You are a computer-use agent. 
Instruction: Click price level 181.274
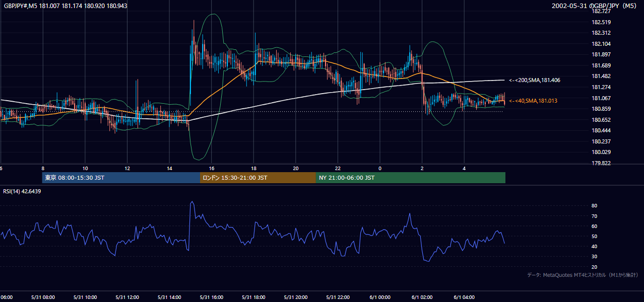point(602,87)
